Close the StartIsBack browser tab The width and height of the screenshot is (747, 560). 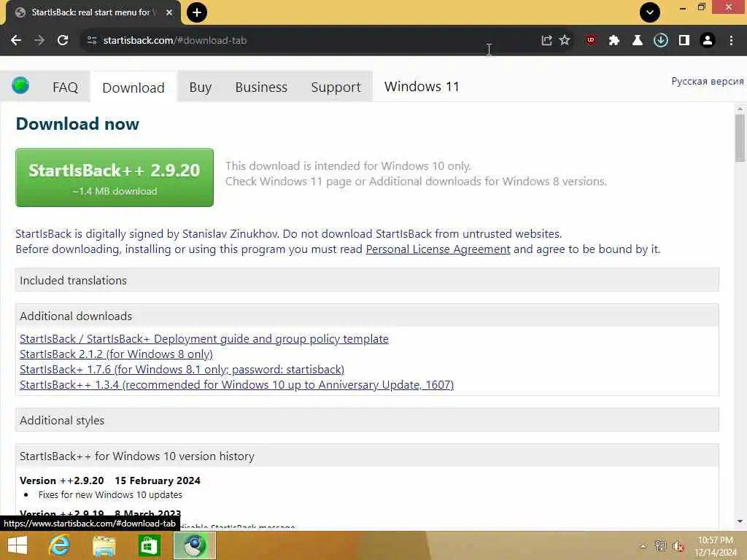[x=169, y=12]
